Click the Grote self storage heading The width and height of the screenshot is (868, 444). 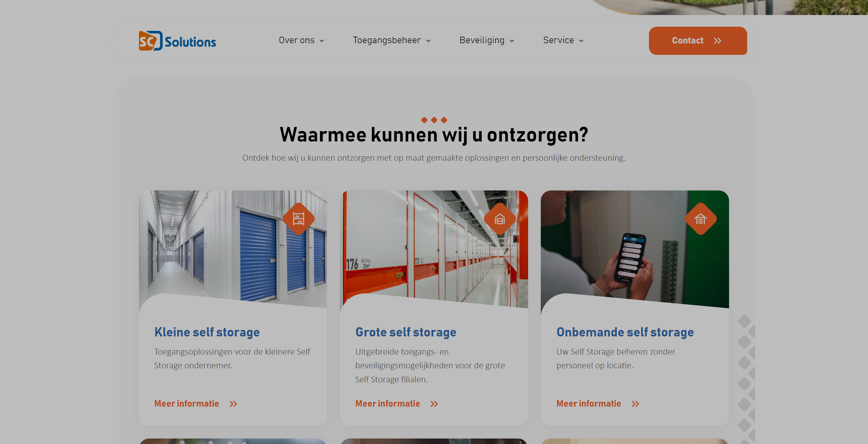point(406,332)
